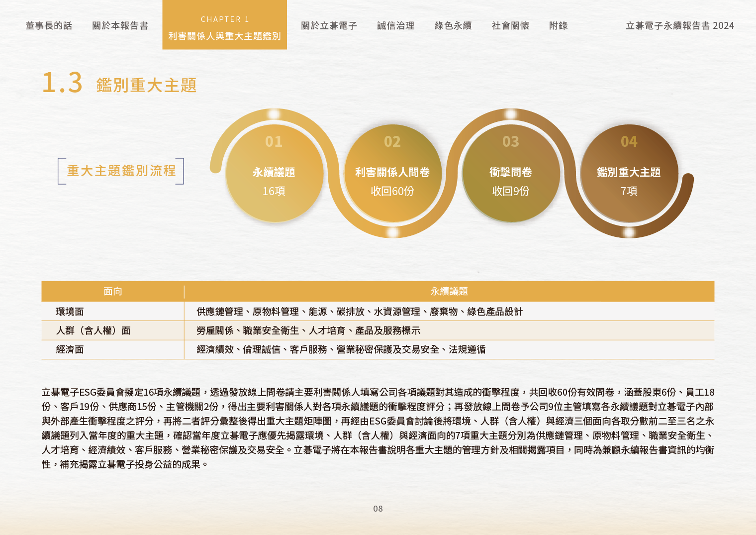
Task: Click the 面向 table header
Action: [113, 291]
